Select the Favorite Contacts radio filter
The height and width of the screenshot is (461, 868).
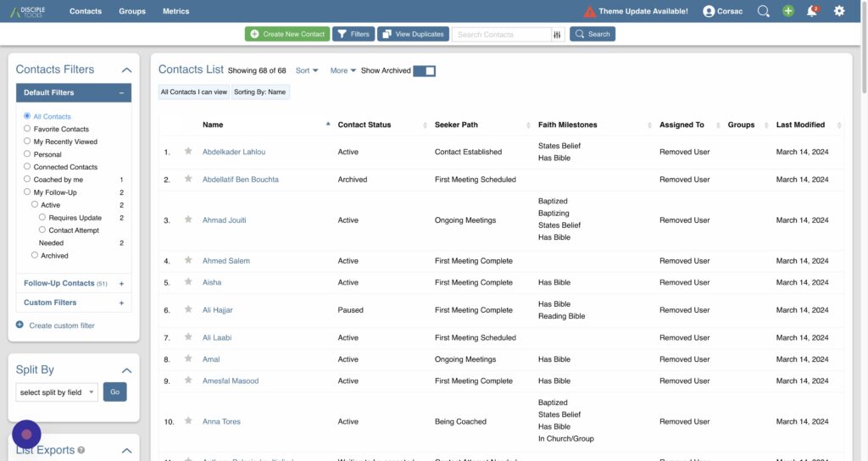[27, 129]
